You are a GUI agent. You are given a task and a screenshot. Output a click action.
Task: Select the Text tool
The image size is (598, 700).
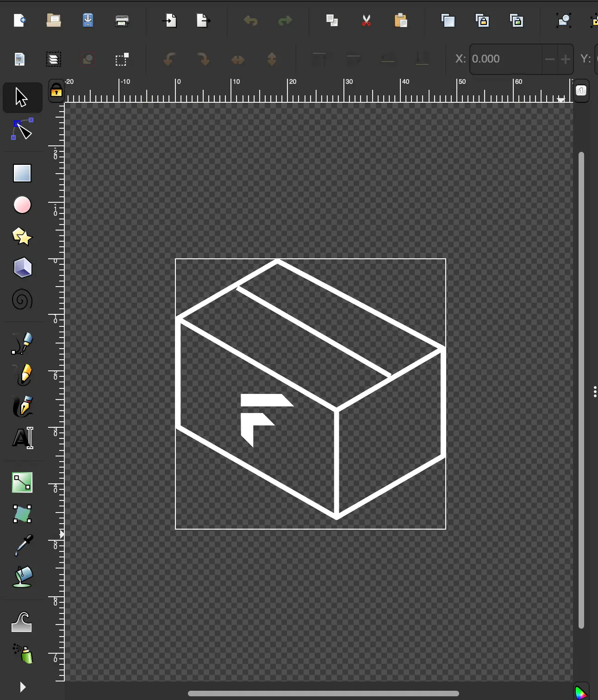(x=22, y=438)
